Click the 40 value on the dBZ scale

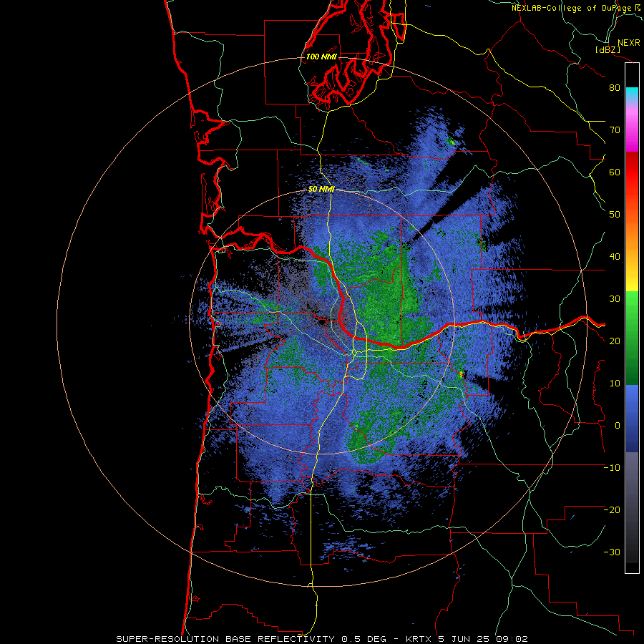coord(615,257)
